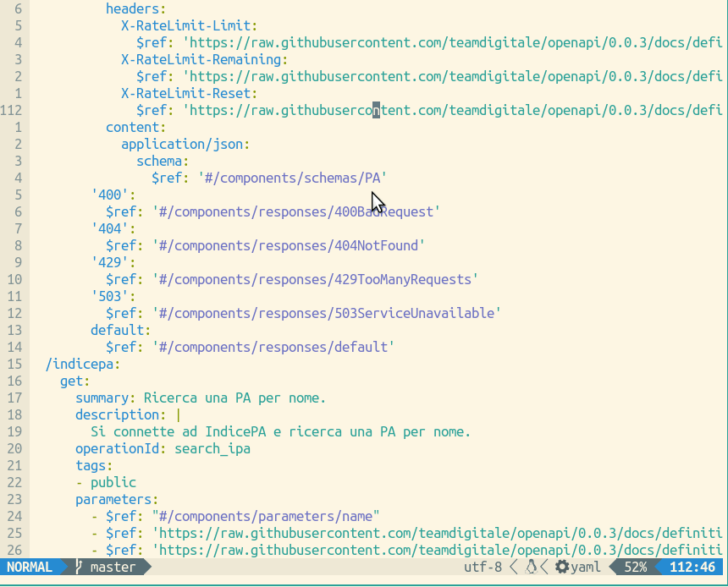728x587 pixels.
Task: Click the utf-8 encoding indicator
Action: pos(483,567)
